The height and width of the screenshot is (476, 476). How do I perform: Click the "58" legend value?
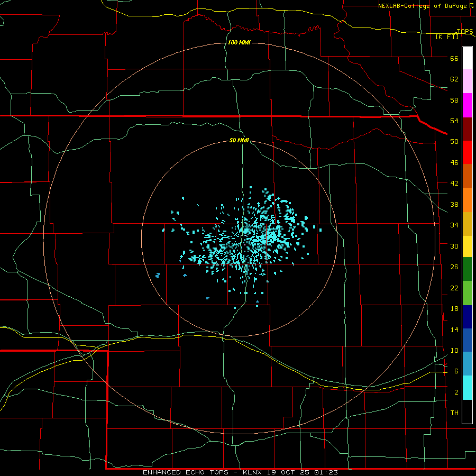tap(454, 100)
